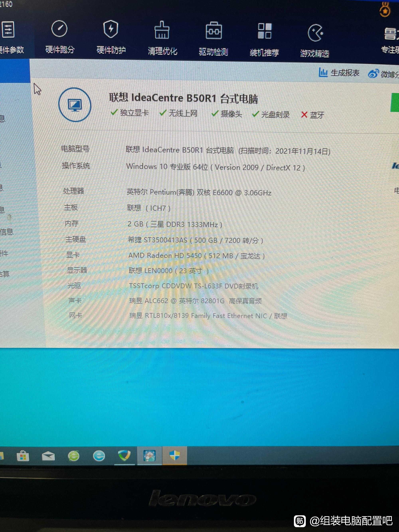Click the hardware parameters sliders icon
The image size is (399, 532).
8,30
